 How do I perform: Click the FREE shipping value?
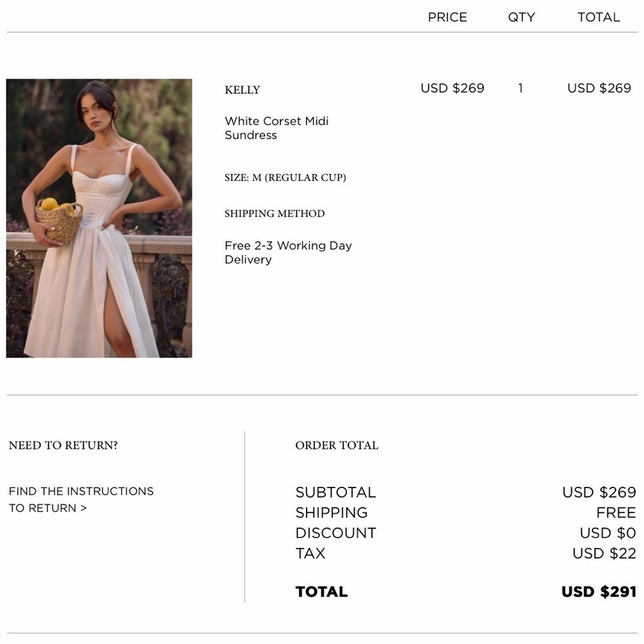click(616, 513)
